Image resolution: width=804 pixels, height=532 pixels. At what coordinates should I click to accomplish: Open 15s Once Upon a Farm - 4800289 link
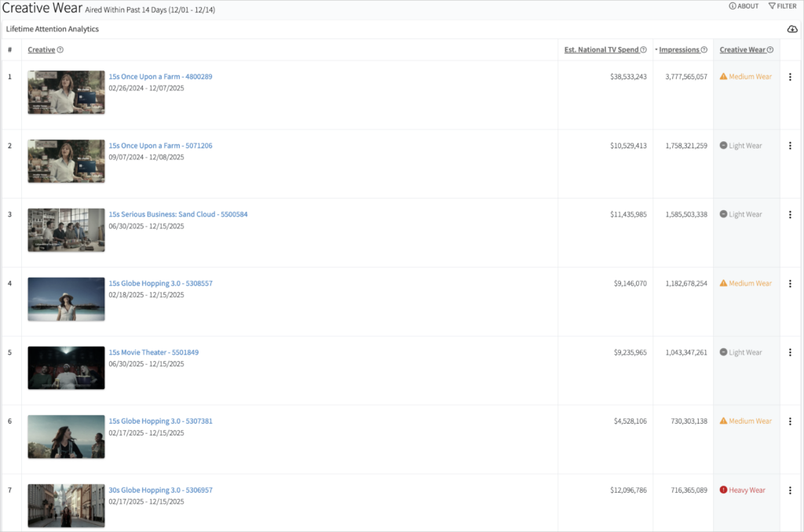(x=160, y=77)
